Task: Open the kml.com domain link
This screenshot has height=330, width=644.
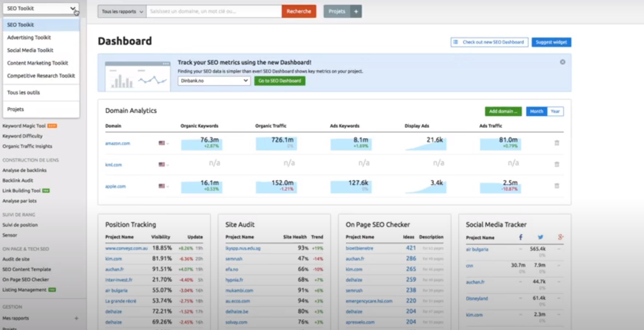Action: (114, 165)
